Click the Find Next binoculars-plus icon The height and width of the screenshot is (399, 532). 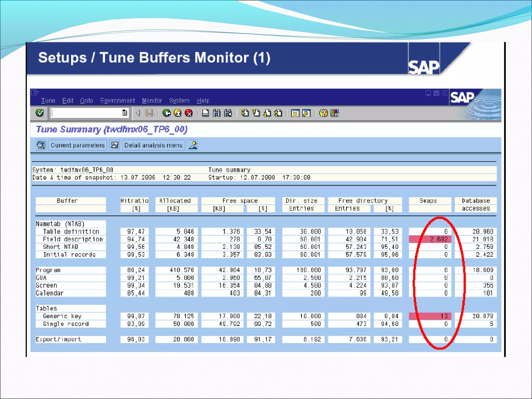[228, 113]
